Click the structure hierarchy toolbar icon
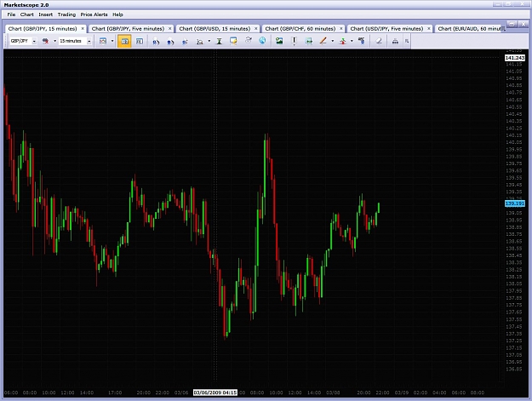 pyautogui.click(x=395, y=42)
